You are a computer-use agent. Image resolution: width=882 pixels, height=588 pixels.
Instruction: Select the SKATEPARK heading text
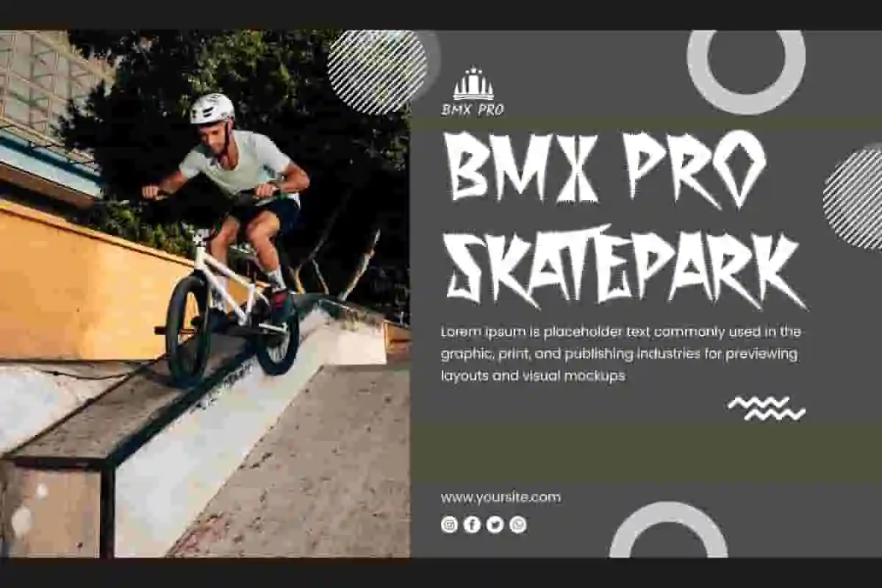click(x=625, y=266)
